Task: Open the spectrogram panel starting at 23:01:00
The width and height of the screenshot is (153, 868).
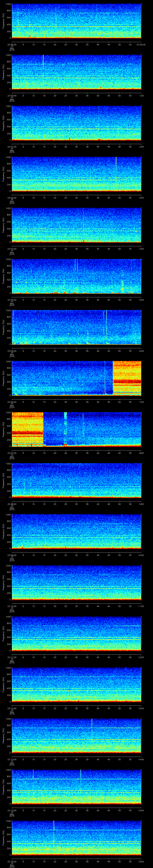Action: pos(76,123)
